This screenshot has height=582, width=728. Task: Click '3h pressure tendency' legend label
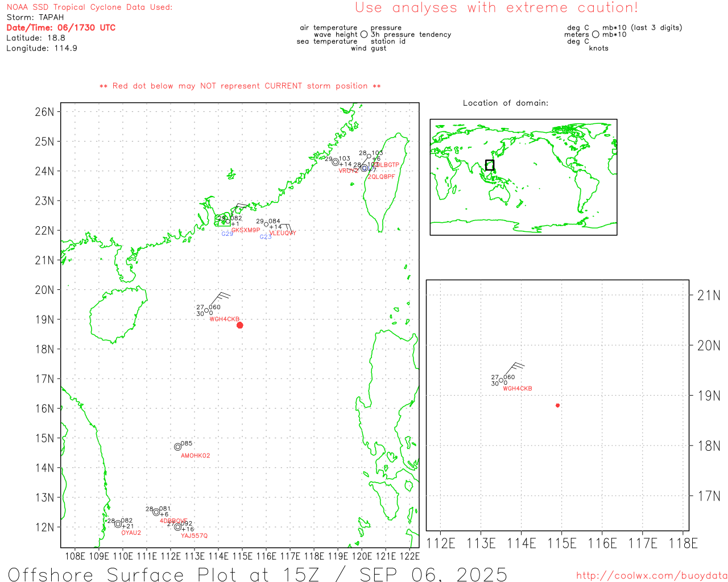pos(411,35)
